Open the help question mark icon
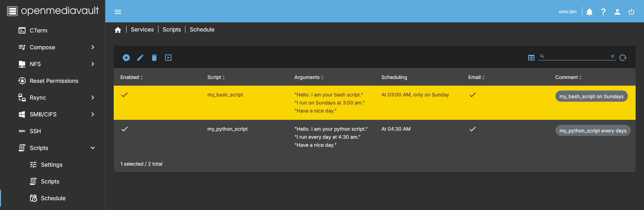Viewport: 644px width, 210px height. [603, 12]
